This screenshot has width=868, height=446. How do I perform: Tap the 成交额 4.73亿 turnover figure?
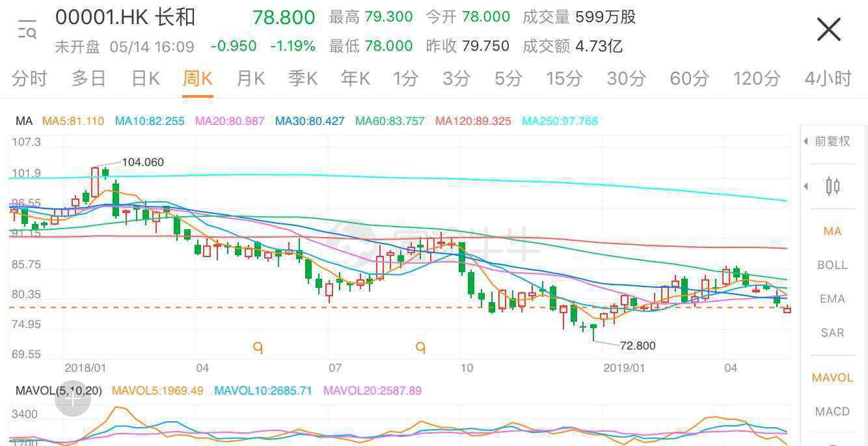(x=573, y=46)
